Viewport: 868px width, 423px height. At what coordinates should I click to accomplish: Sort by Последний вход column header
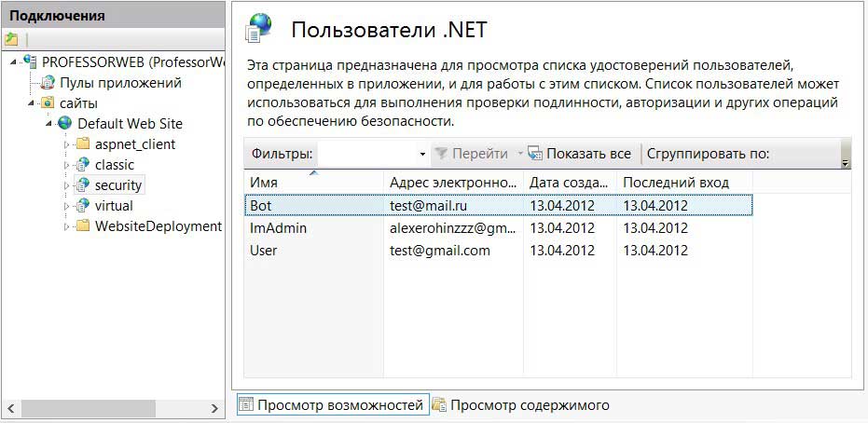tap(684, 182)
